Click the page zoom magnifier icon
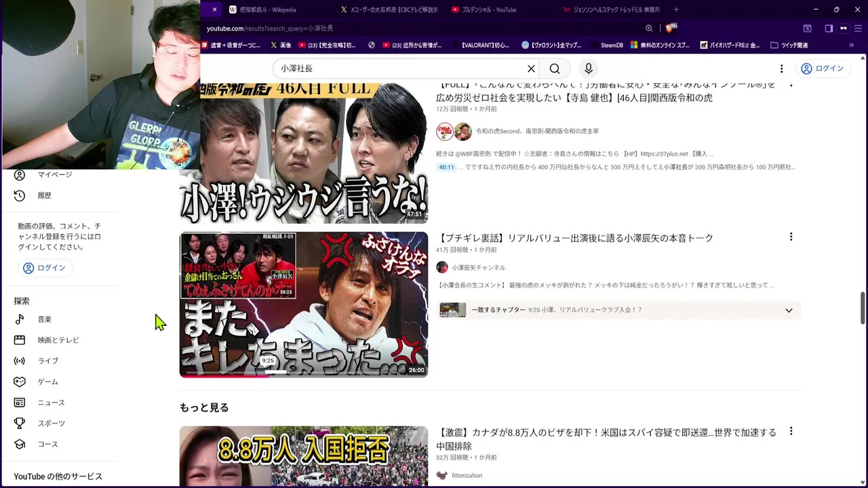This screenshot has width=868, height=488. point(649,28)
